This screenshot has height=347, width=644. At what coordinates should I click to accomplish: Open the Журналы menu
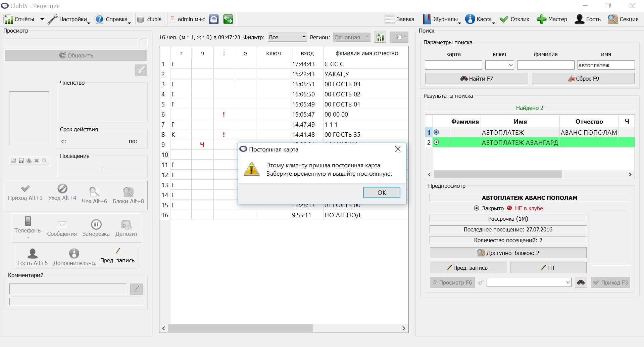(x=442, y=19)
